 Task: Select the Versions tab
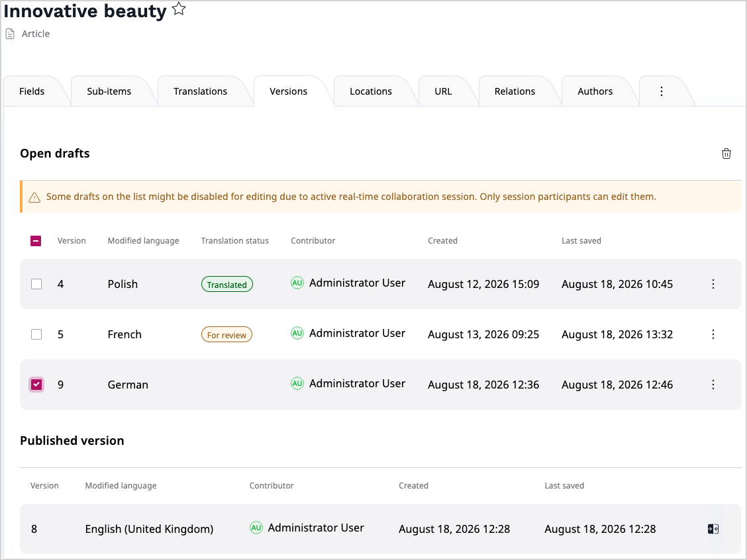[289, 91]
